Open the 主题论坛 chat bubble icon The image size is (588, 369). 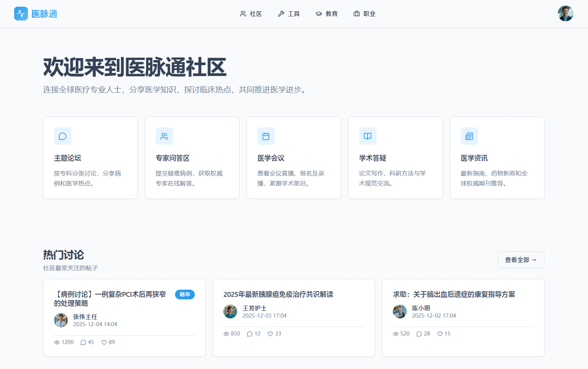point(63,136)
